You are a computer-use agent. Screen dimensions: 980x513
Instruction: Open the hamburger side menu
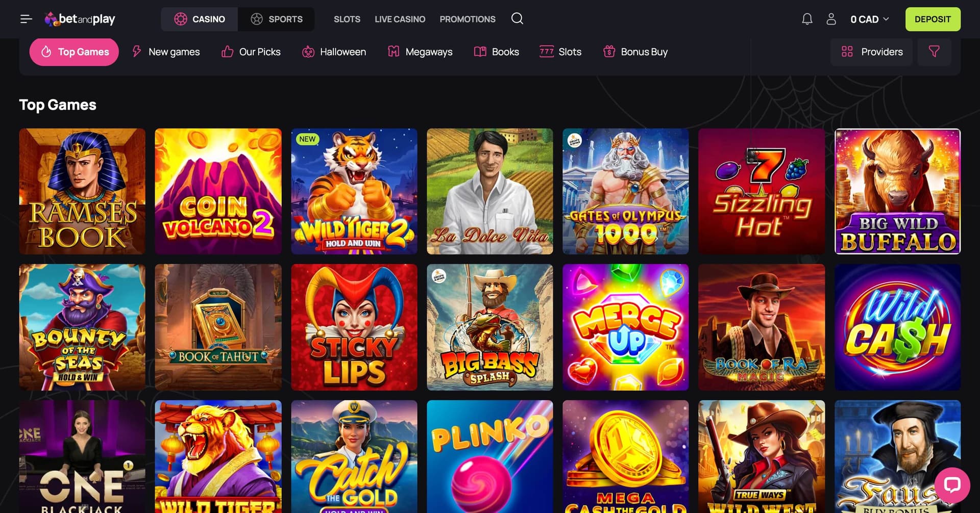click(26, 19)
